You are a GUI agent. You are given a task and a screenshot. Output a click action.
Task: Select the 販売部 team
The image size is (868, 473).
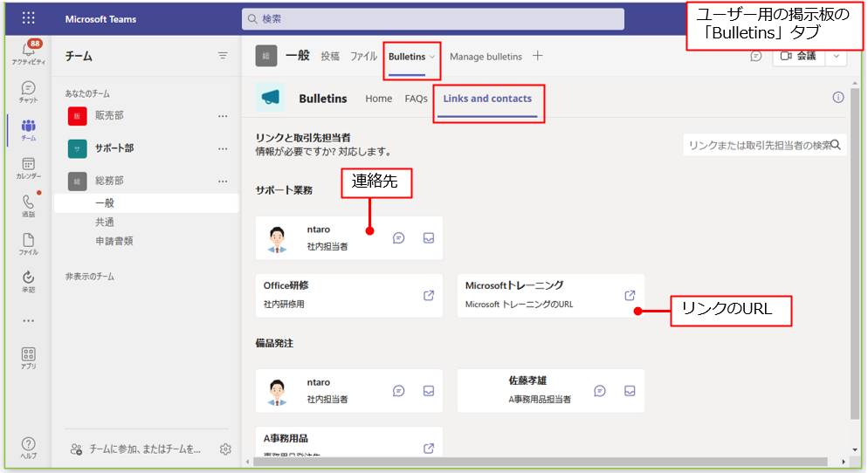click(x=109, y=115)
